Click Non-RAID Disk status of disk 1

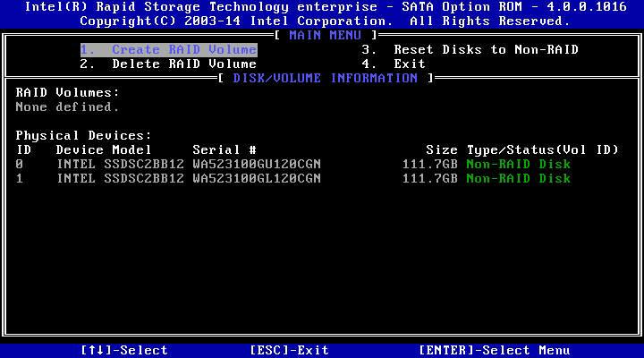[518, 178]
